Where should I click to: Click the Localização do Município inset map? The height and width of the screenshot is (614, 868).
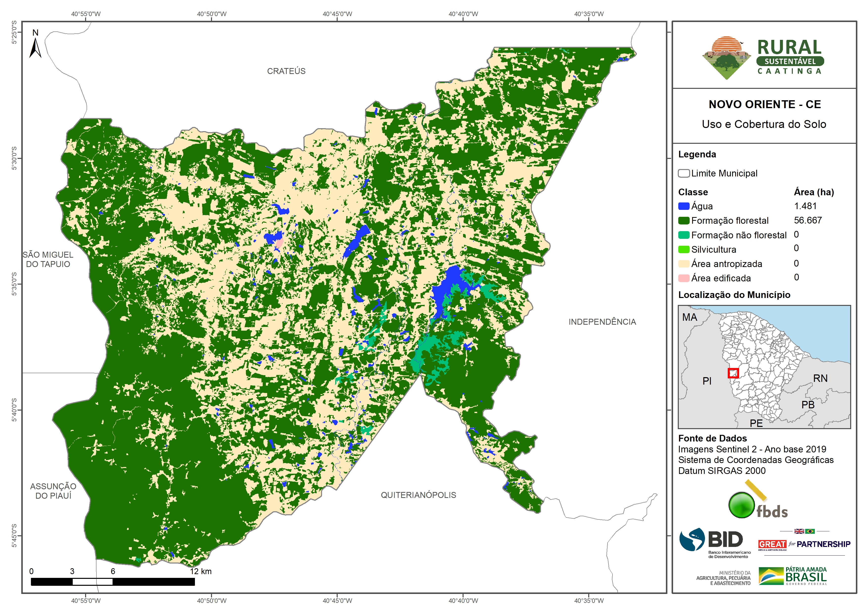click(764, 367)
